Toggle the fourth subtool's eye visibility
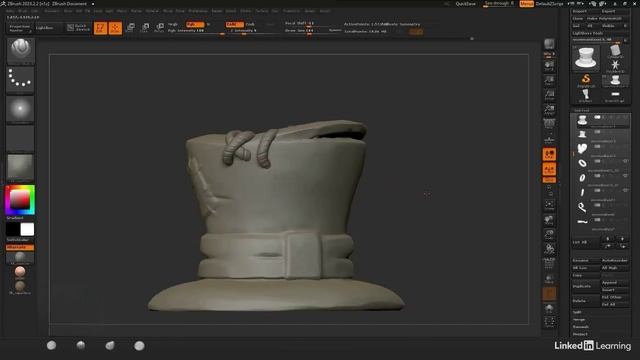 [625, 161]
